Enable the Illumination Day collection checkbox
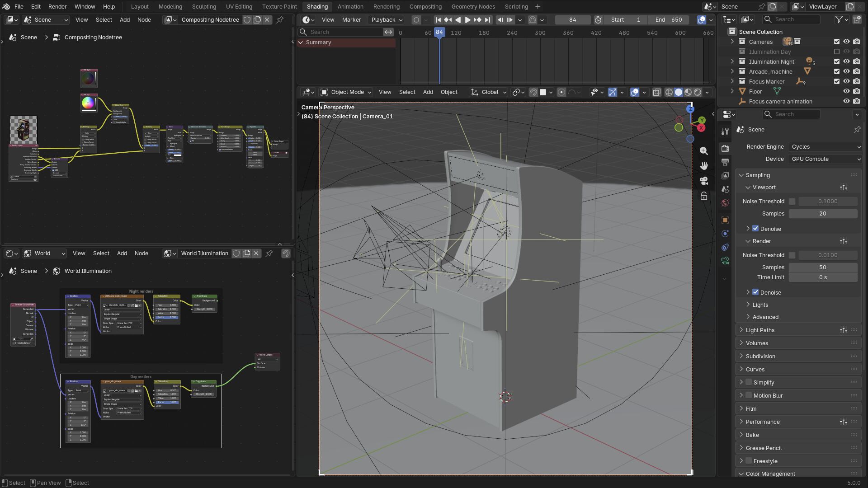Viewport: 868px width, 488px height. [836, 52]
